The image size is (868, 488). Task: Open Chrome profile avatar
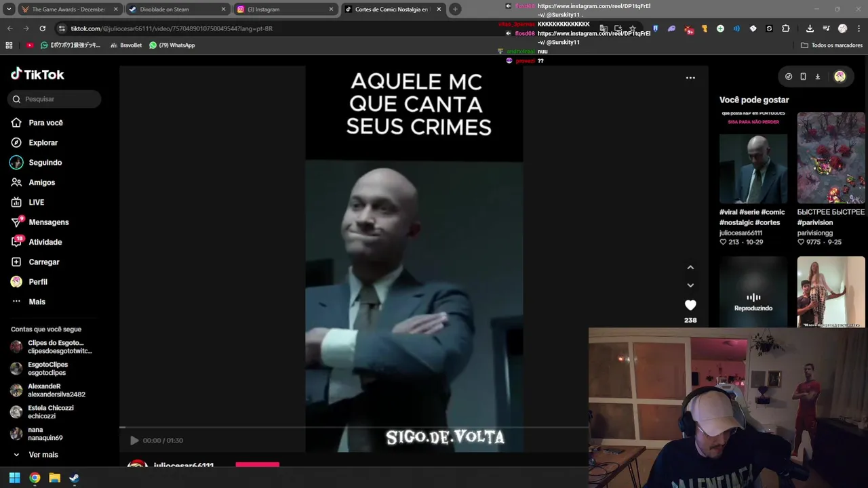click(842, 28)
